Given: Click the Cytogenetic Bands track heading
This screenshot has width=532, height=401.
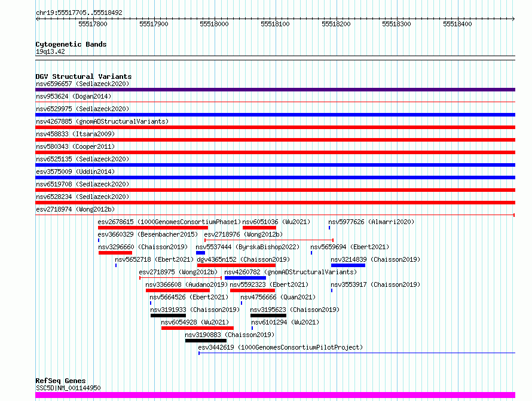Looking at the screenshot, I should pos(71,44).
